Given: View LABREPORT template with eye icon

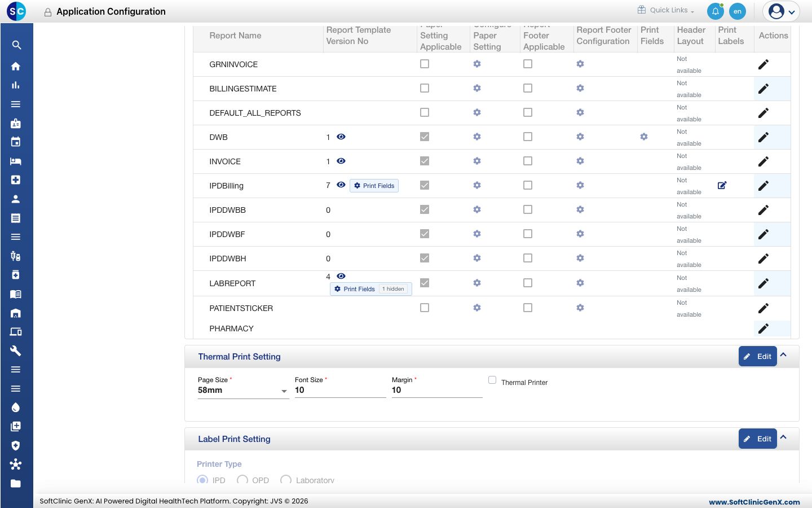Looking at the screenshot, I should (x=341, y=276).
